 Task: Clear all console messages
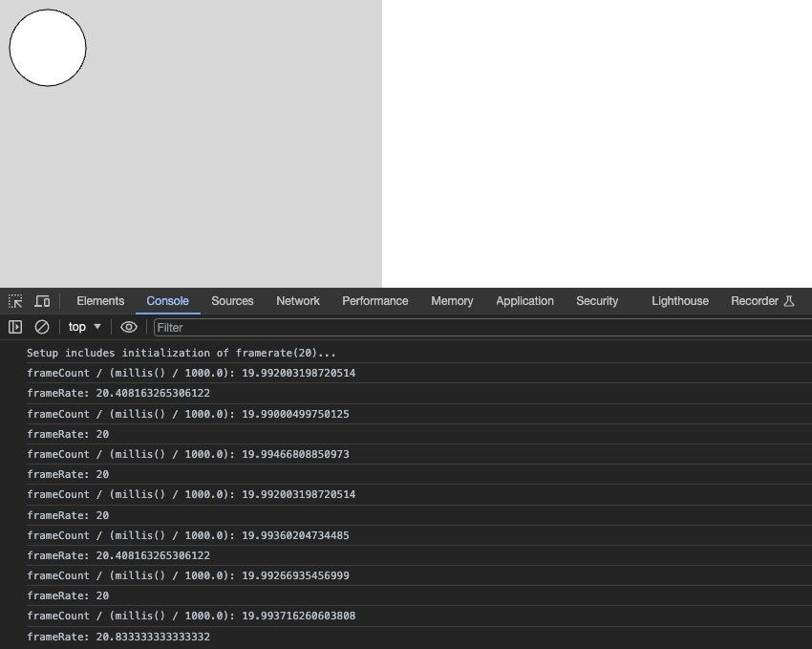(41, 326)
